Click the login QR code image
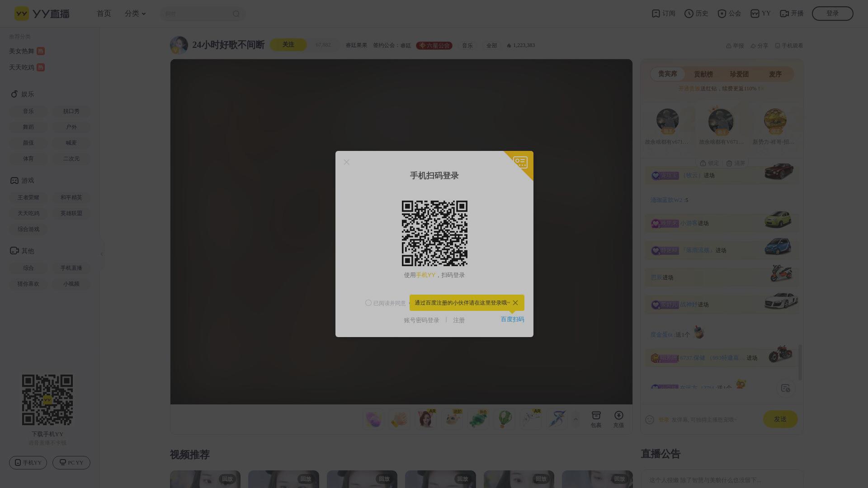 [x=434, y=233]
